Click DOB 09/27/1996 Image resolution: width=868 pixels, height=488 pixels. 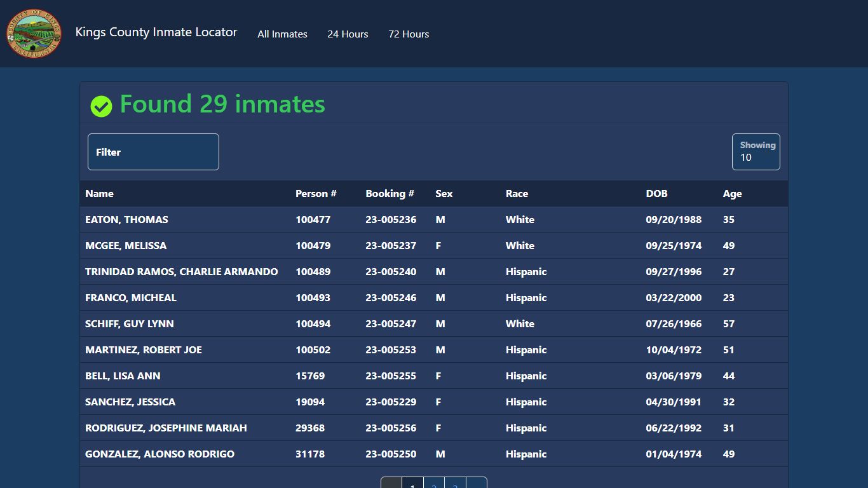click(674, 272)
